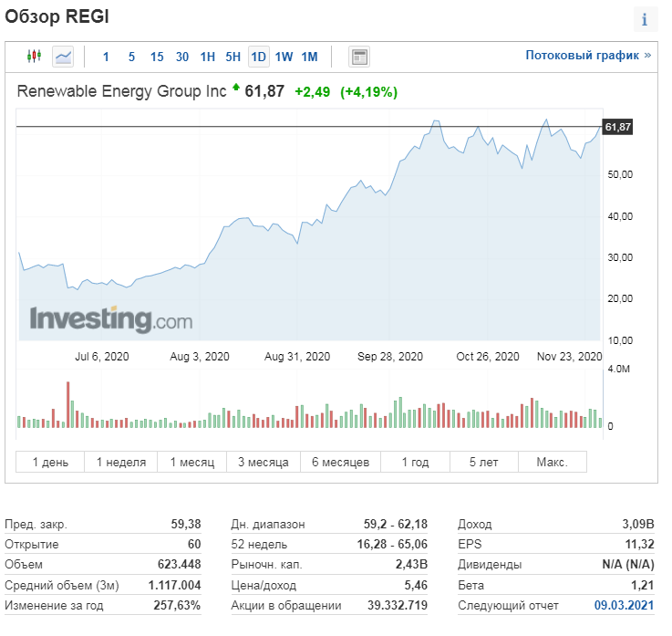Click the Обзор REGI heading
Viewport: 672px width, 636px height.
(57, 16)
